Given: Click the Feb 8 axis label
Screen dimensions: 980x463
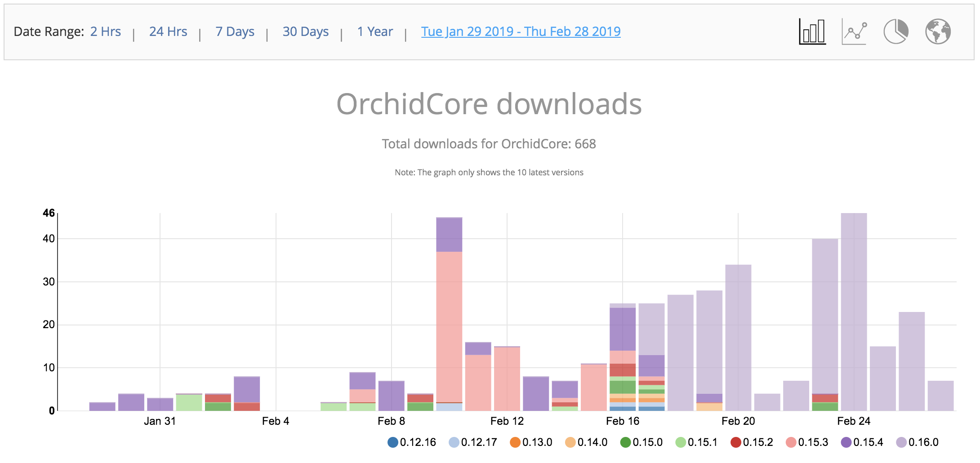Looking at the screenshot, I should pyautogui.click(x=391, y=421).
